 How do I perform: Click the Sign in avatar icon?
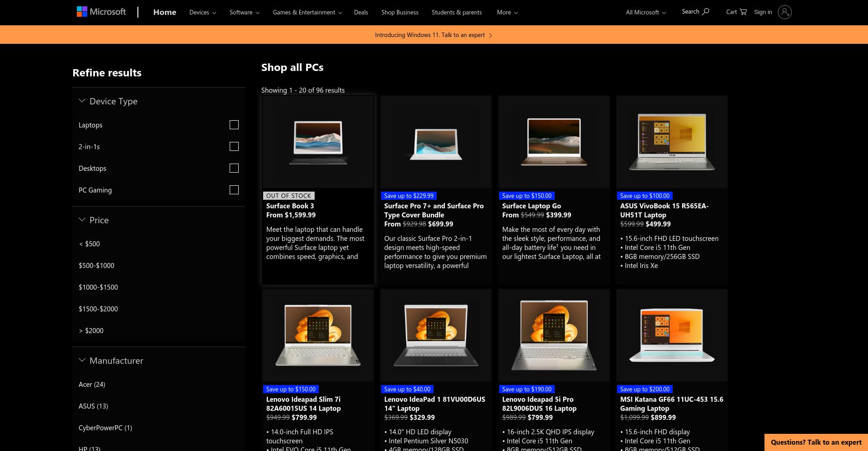(785, 12)
